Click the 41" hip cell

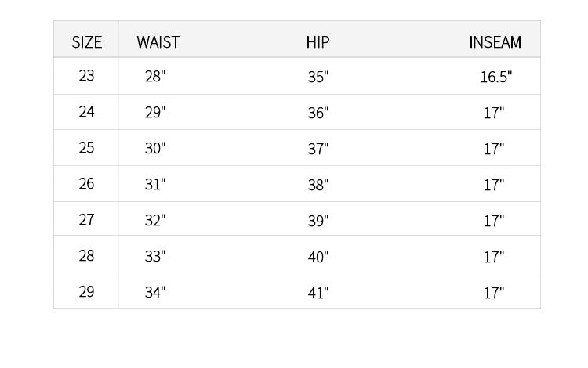(318, 293)
